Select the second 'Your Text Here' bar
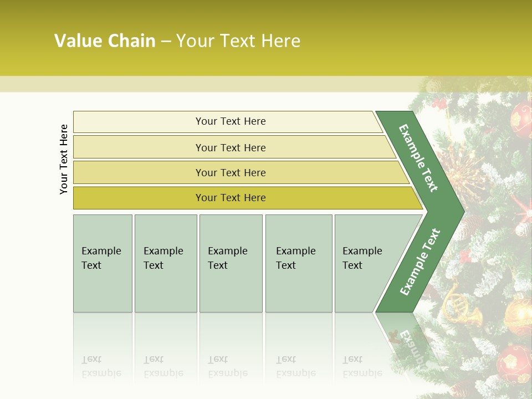The height and width of the screenshot is (399, 532). (230, 147)
